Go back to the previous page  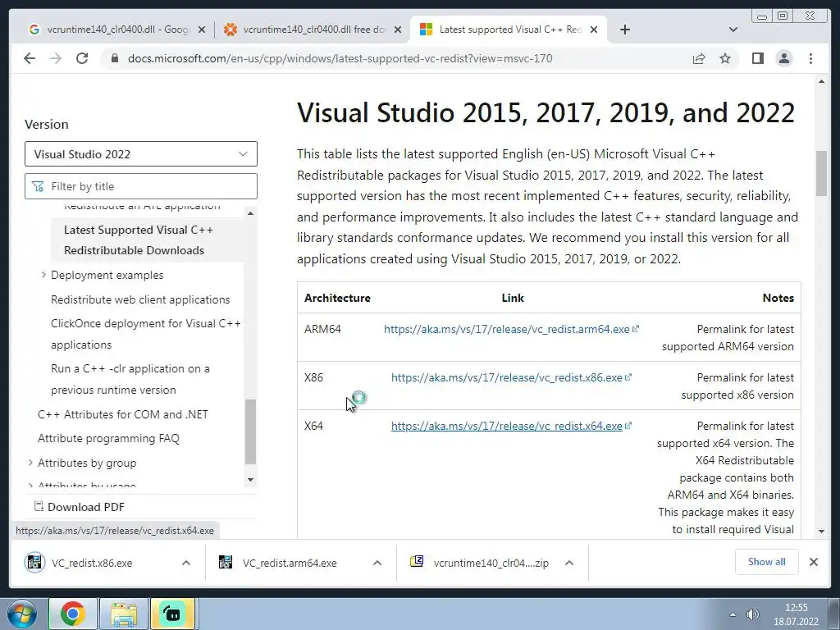coord(30,58)
